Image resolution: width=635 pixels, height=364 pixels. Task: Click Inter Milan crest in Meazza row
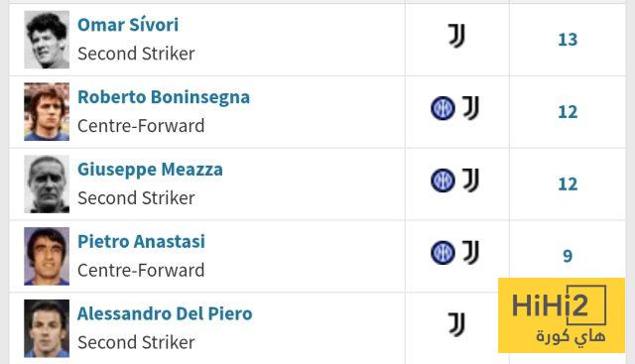click(443, 181)
